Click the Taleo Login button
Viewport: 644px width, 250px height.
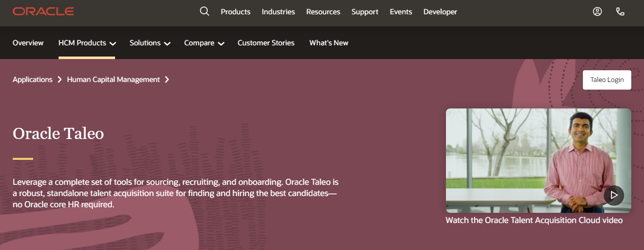(x=606, y=80)
